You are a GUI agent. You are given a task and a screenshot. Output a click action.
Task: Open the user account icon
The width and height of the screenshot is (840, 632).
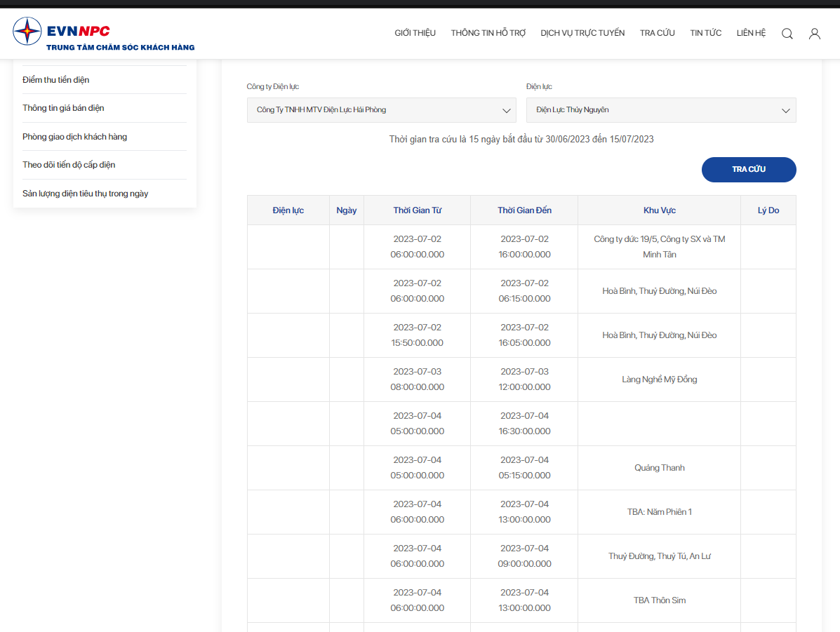pyautogui.click(x=814, y=34)
